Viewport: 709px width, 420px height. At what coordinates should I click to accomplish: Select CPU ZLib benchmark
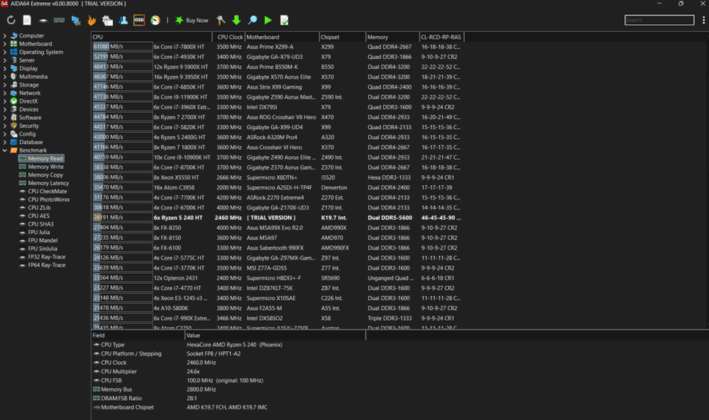coord(39,208)
